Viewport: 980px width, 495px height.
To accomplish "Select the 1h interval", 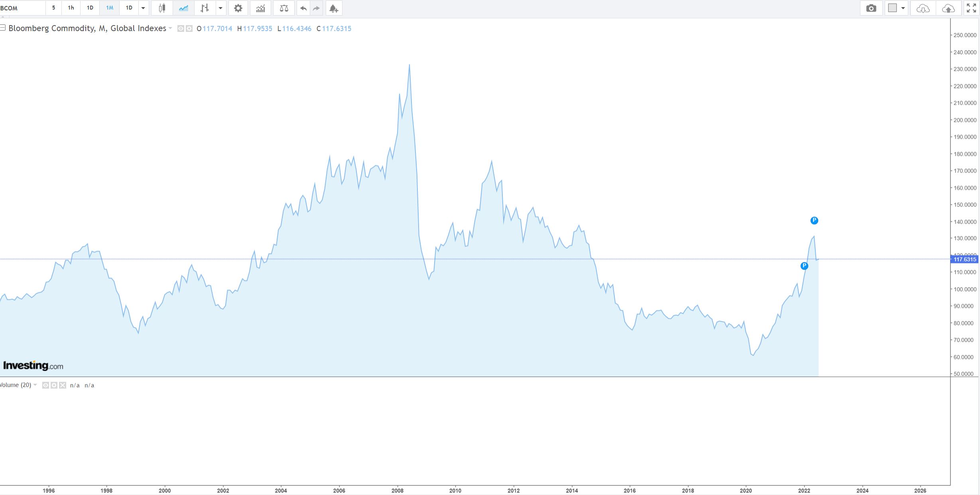I will 71,8.
